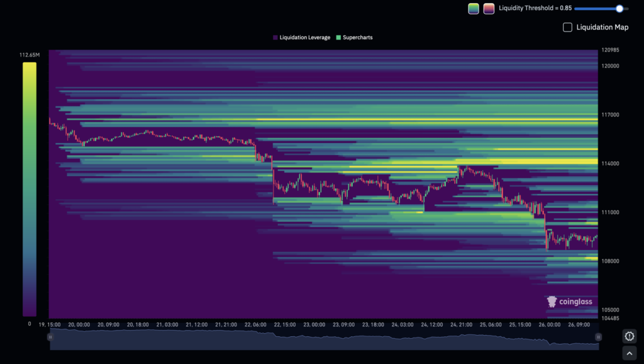The height and width of the screenshot is (364, 644).
Task: Select the green-blue heatmap color scheme icon
Action: (x=473, y=8)
